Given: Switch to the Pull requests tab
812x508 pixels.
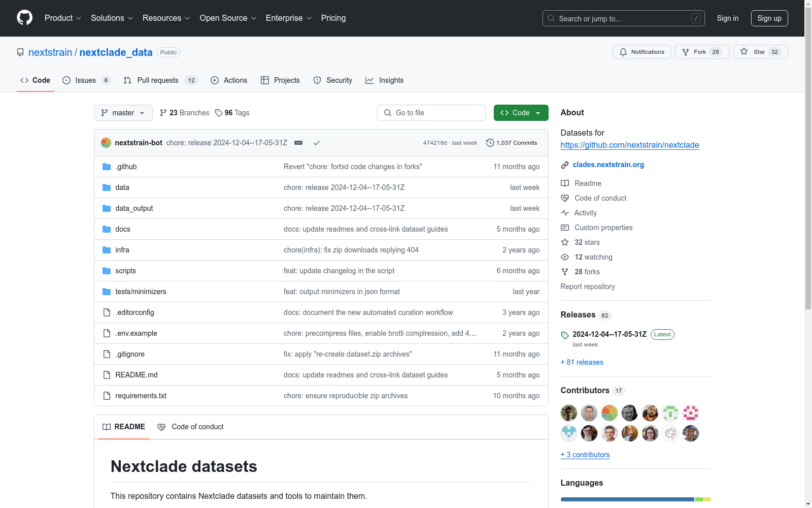Looking at the screenshot, I should pos(158,80).
